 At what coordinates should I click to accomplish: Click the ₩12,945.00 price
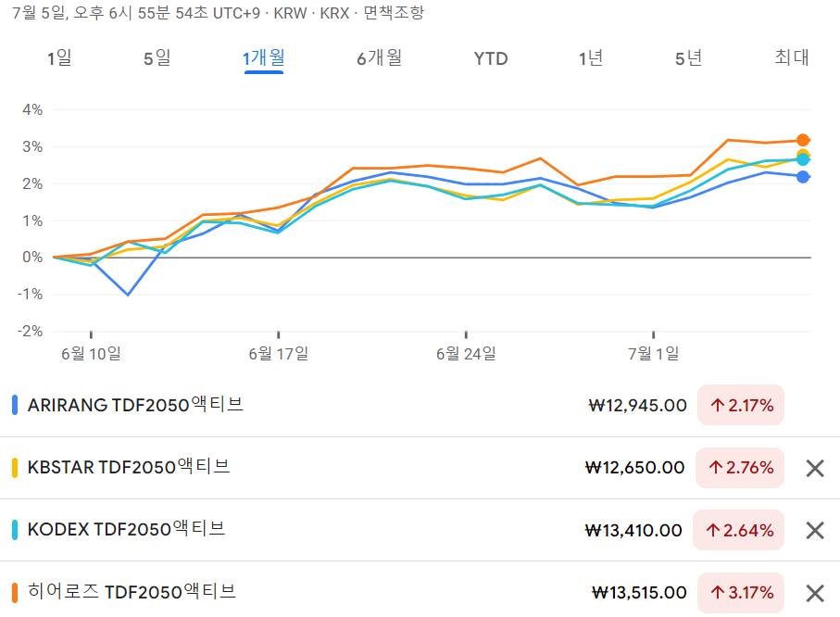[637, 405]
